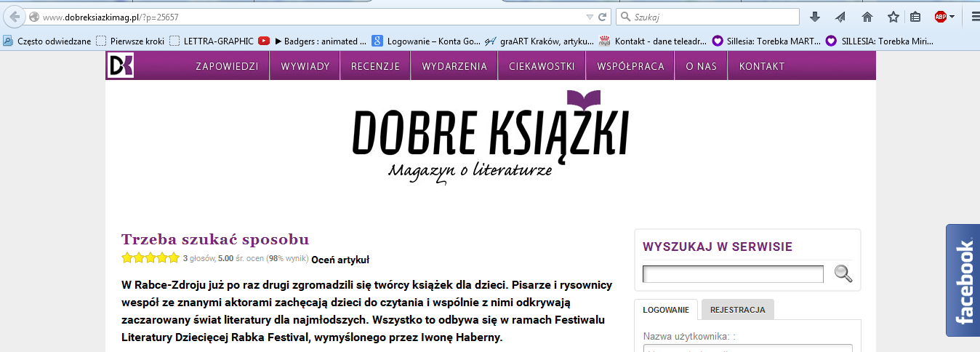Switch to the LOGOWANIE tab
Screen dimensions: 980x352
tap(666, 310)
